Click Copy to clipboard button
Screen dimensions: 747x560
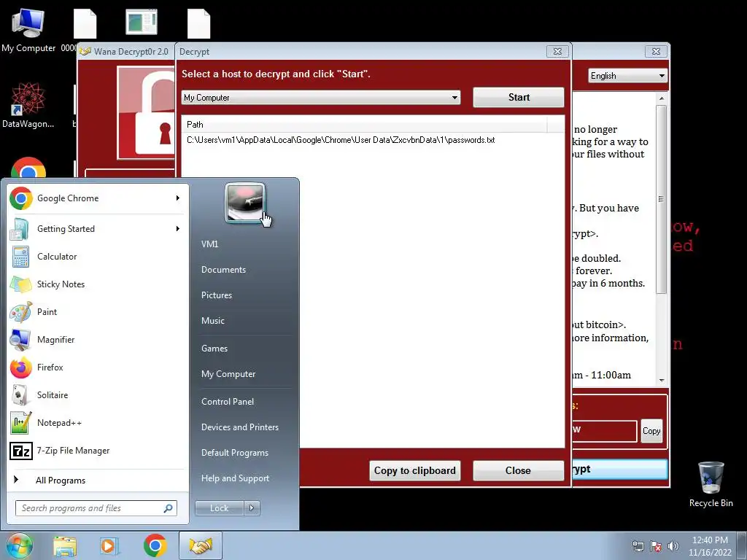(x=414, y=470)
